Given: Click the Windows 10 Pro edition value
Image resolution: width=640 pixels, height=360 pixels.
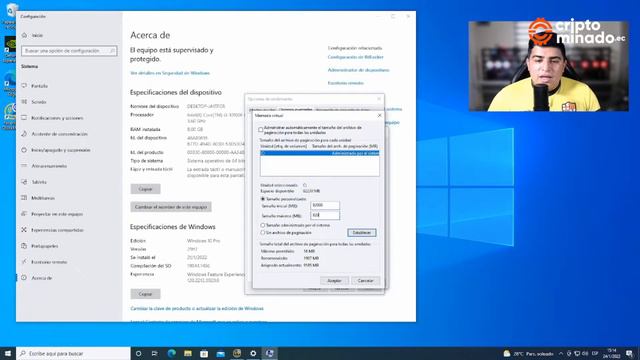Looking at the screenshot, I should click(x=203, y=241).
